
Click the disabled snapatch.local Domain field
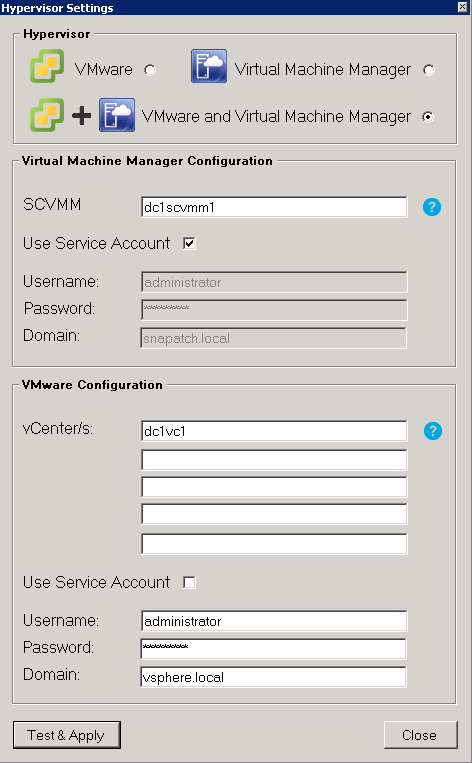(x=273, y=338)
